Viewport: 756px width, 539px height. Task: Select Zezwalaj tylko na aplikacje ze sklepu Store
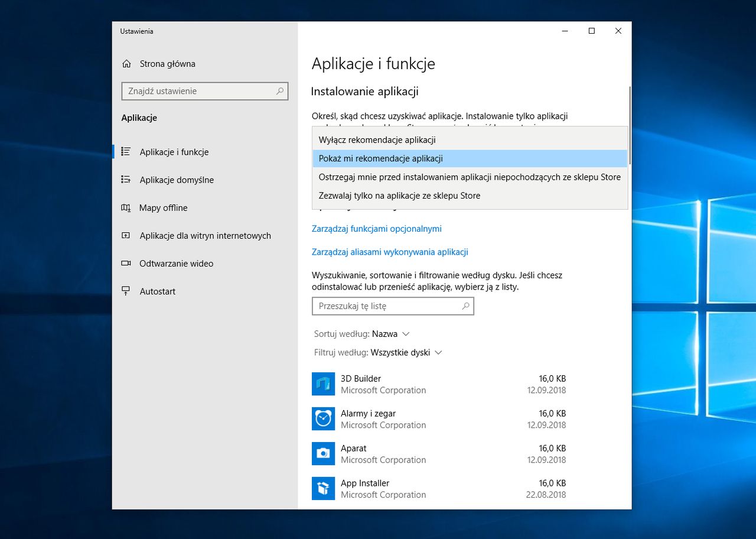(x=399, y=196)
